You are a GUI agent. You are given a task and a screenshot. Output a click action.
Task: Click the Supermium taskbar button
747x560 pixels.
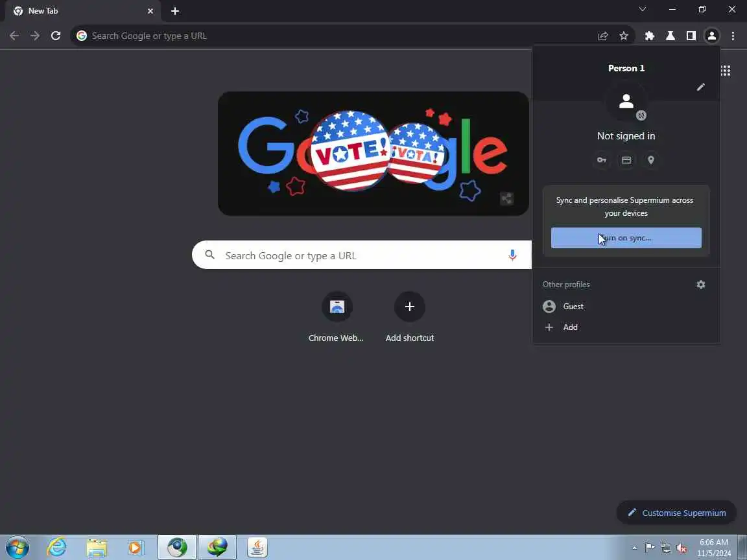coord(177,548)
